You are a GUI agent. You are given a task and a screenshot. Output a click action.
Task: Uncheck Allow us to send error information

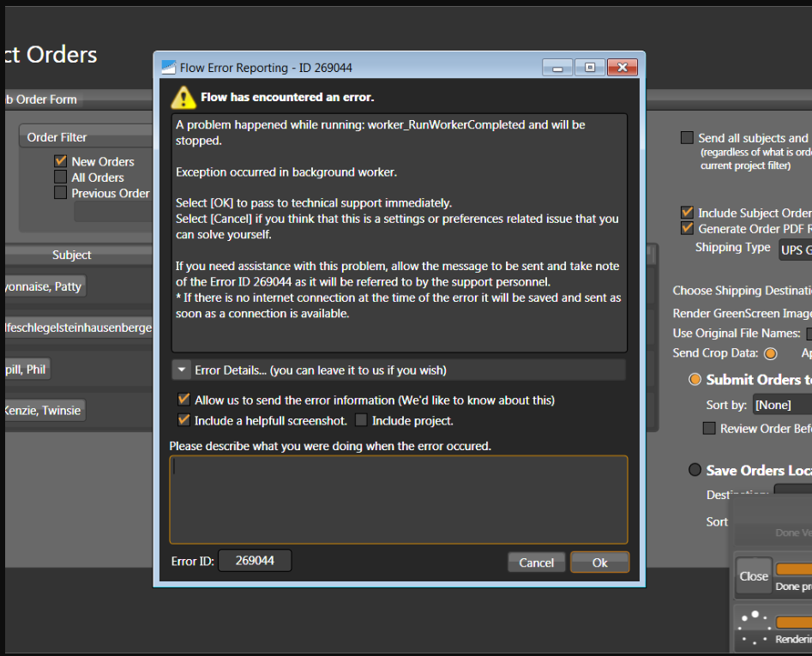coord(183,400)
